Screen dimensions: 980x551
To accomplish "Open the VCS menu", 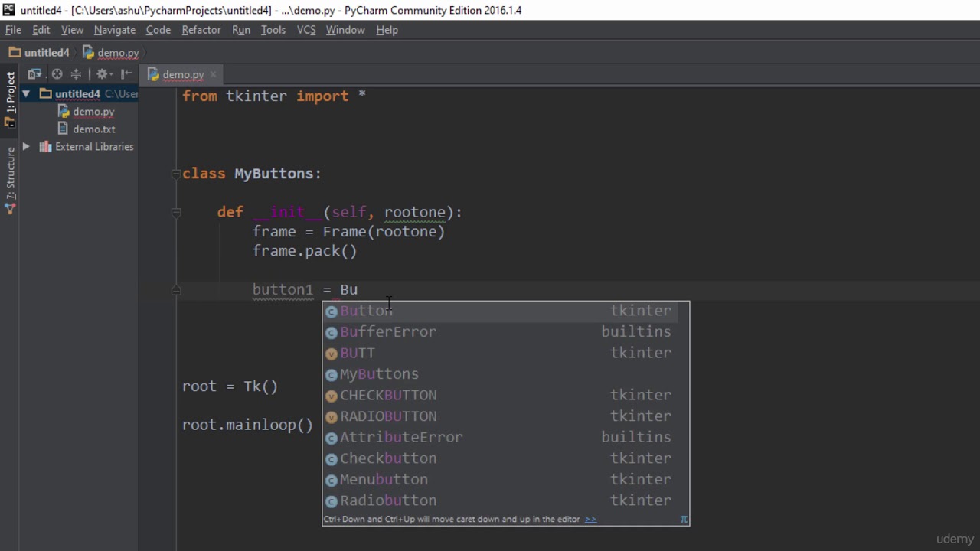I will (x=306, y=30).
